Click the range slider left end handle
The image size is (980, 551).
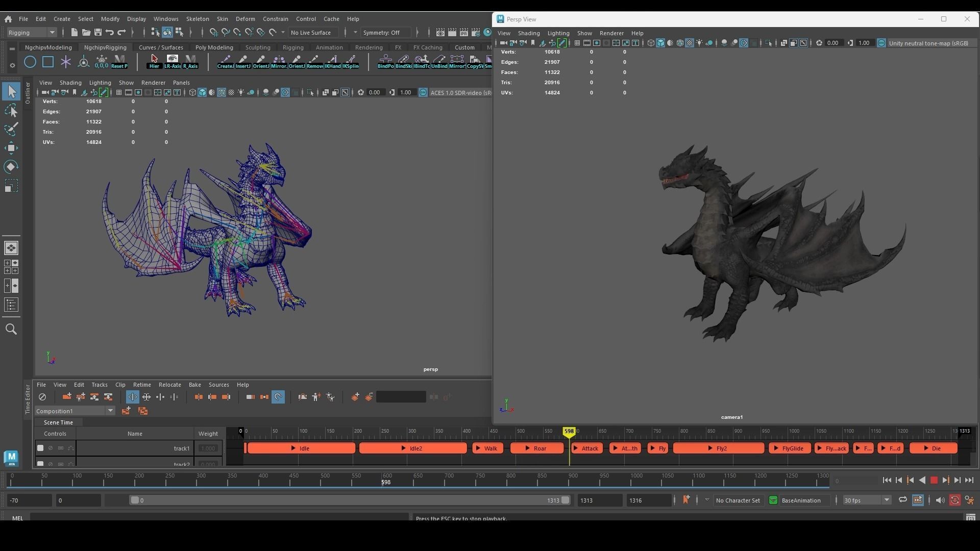(x=135, y=500)
